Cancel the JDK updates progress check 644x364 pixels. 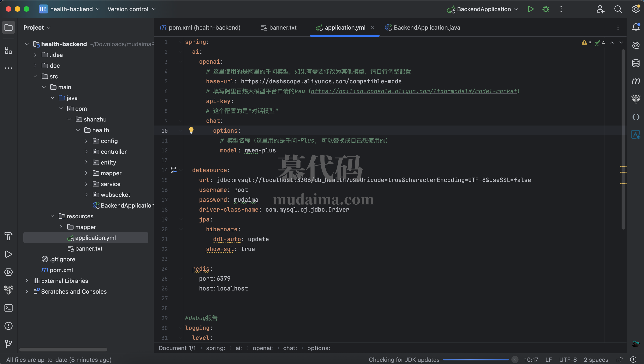coord(515,360)
